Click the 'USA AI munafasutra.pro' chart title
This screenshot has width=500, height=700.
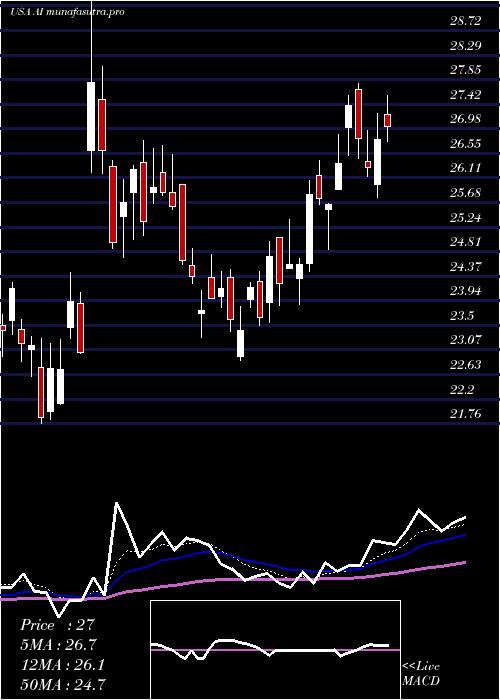67,12
